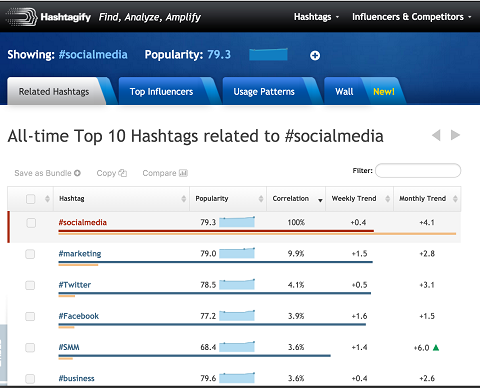Click the Copy clipboard icon
The width and height of the screenshot is (480, 388).
[123, 173]
